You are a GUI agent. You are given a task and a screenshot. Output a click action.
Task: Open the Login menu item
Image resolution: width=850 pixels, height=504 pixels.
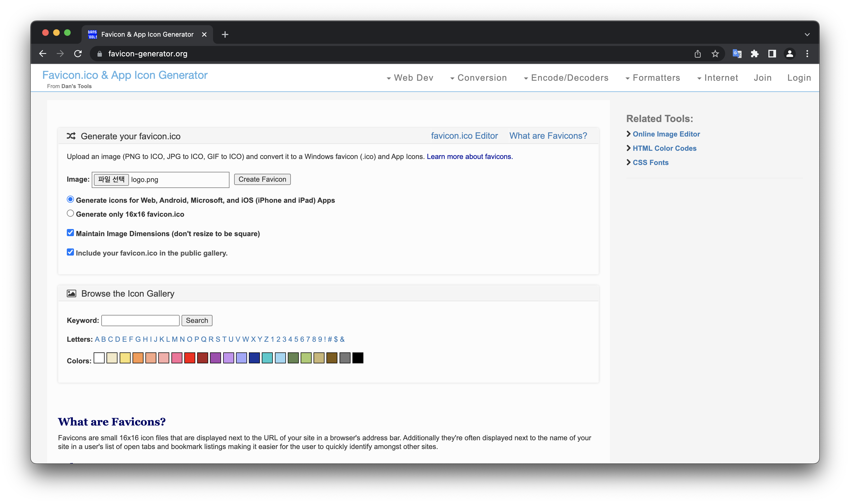coord(799,77)
